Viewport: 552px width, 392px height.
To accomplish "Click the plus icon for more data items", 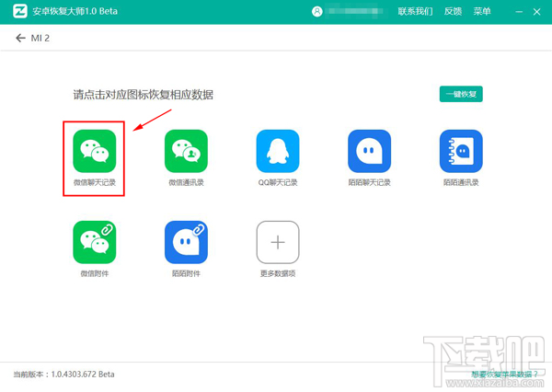I will click(278, 242).
